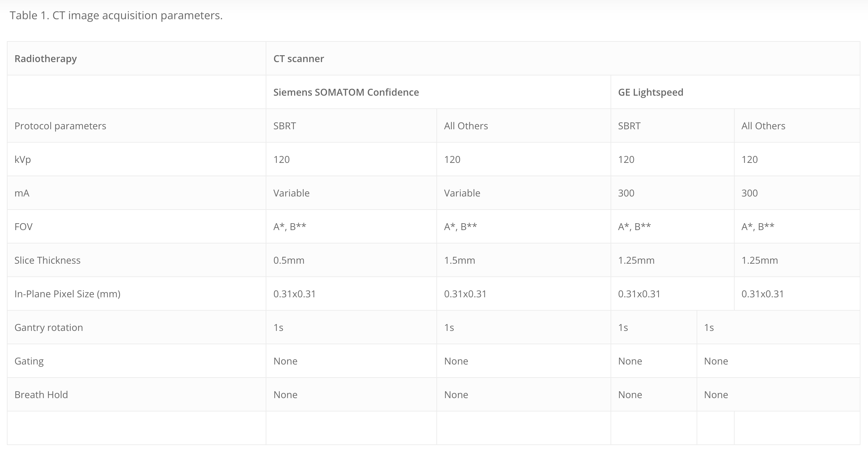Viewport: 868px width, 454px height.
Task: Click the CT scanner header cell
Action: click(x=563, y=59)
